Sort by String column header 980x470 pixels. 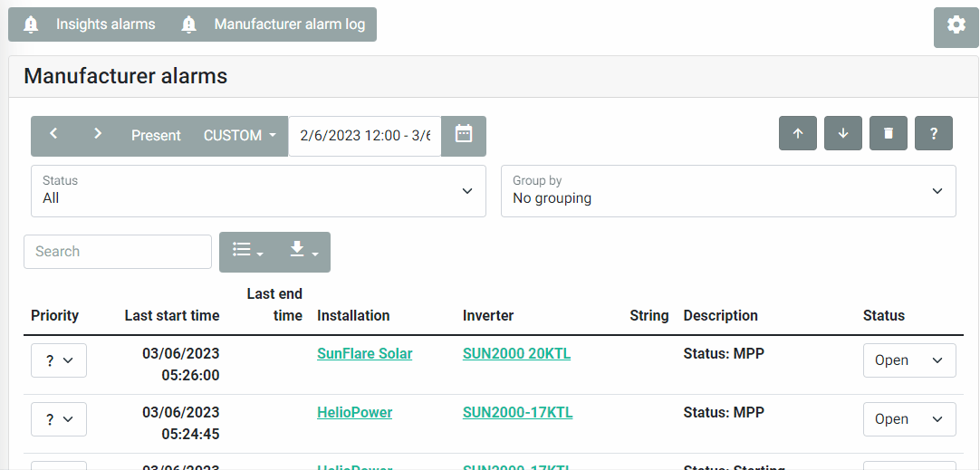(649, 316)
